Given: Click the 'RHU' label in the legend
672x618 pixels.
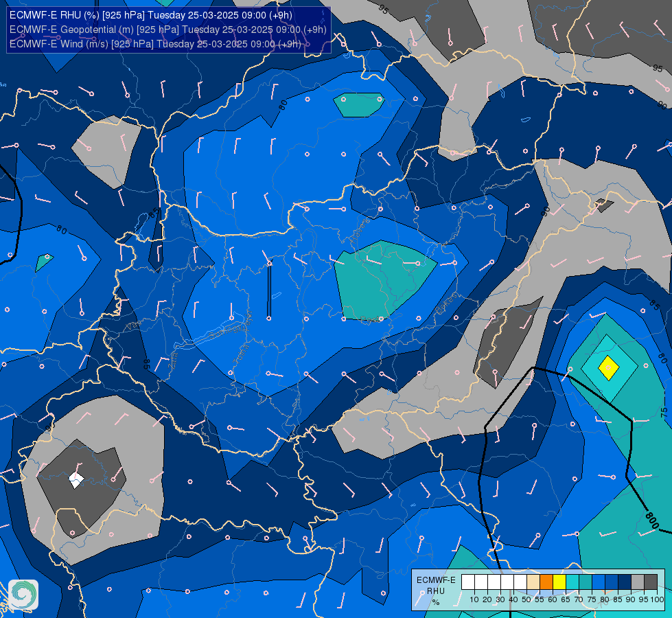Looking at the screenshot, I should [436, 591].
